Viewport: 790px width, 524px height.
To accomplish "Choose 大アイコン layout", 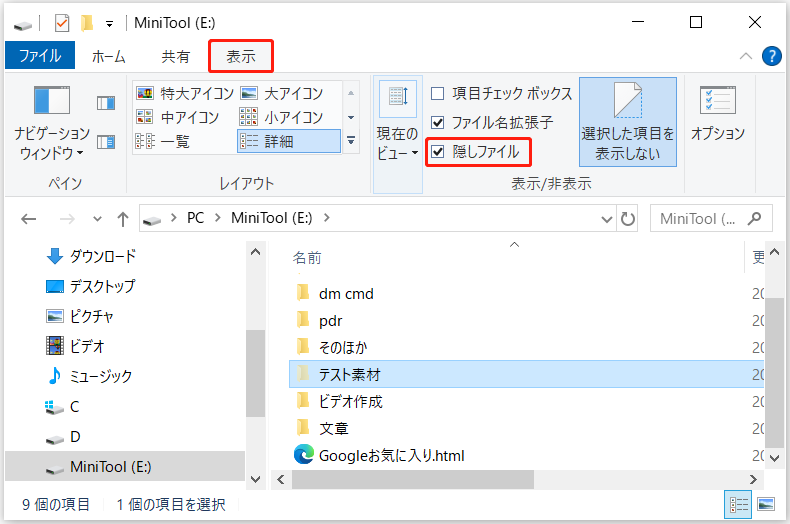I will [x=282, y=93].
